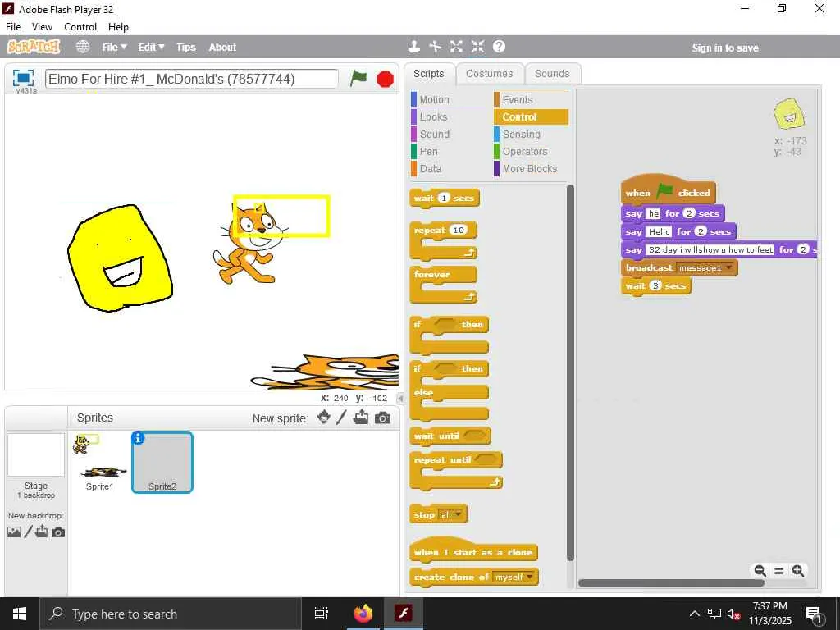The height and width of the screenshot is (630, 840).
Task: Open create clone of myself dropdown
Action: pos(530,577)
